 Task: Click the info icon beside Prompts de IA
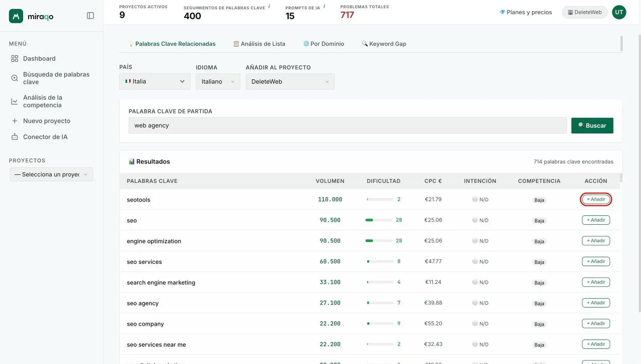[x=324, y=6]
